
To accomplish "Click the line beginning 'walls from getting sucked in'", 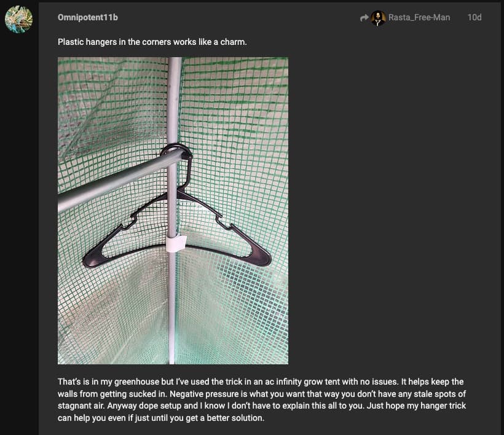I will [262, 394].
